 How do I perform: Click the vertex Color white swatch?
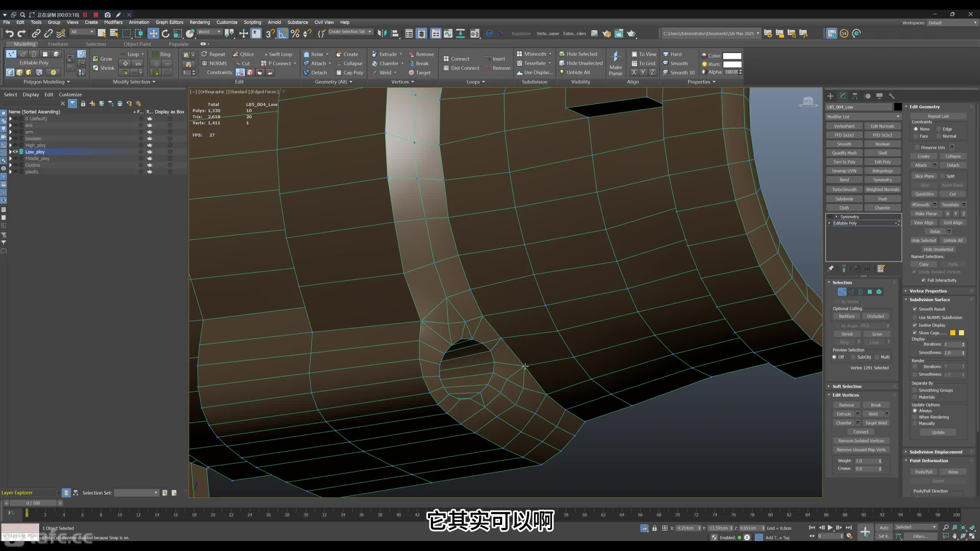tap(732, 56)
